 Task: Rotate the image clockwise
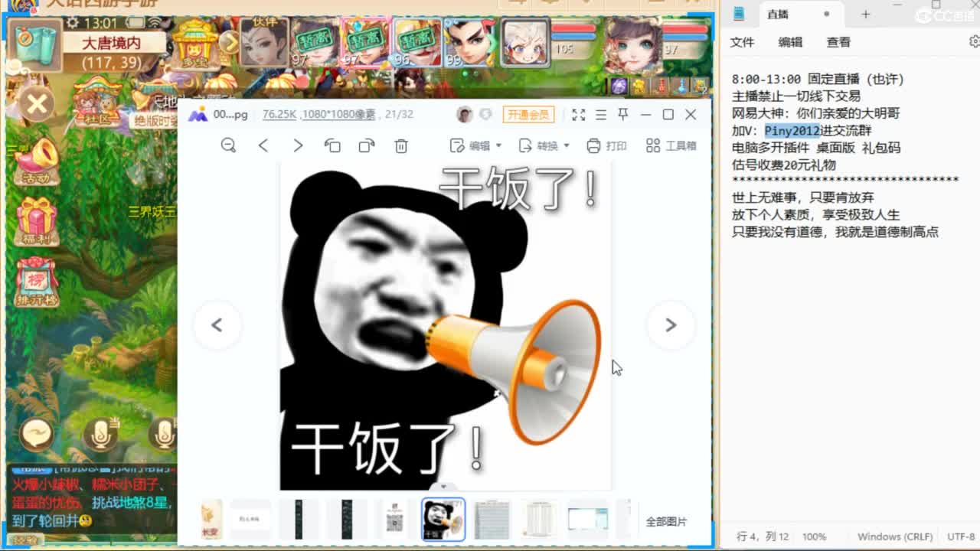pyautogui.click(x=367, y=145)
